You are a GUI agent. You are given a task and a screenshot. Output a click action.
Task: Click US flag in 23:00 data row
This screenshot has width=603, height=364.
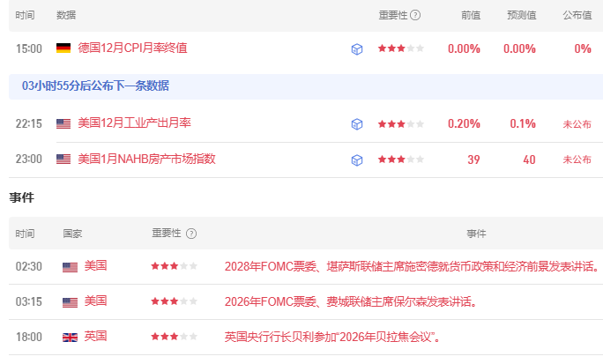click(63, 160)
